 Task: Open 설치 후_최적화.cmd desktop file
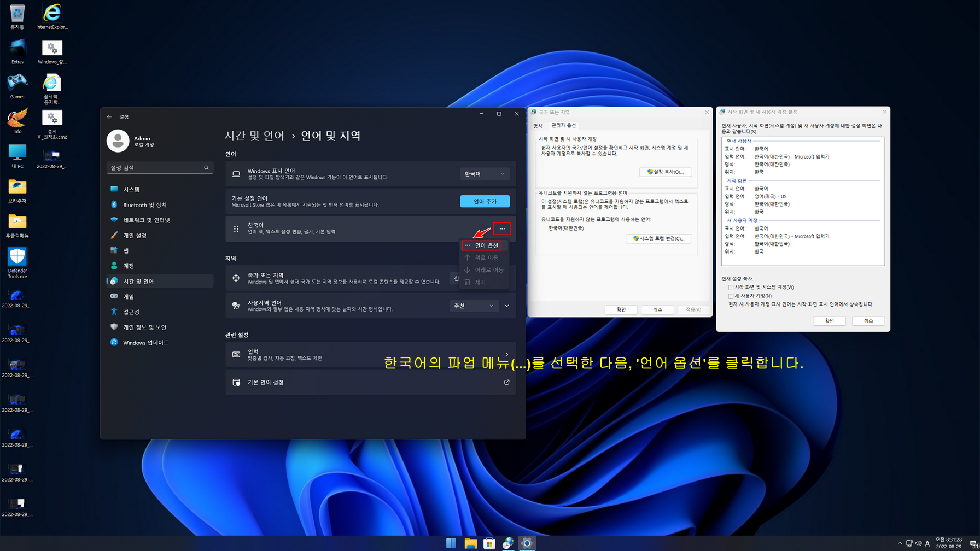click(52, 125)
